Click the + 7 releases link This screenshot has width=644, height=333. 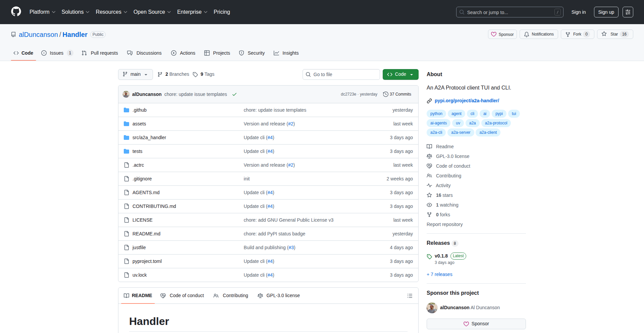click(439, 274)
